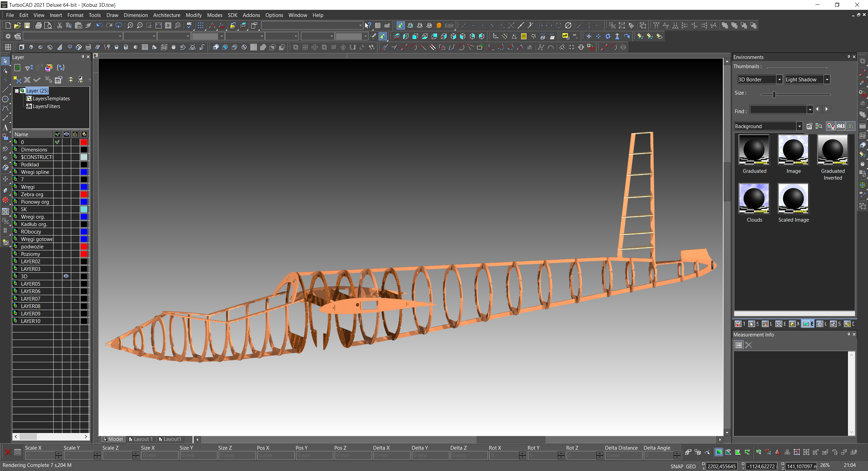868x471 pixels.
Task: Select the Text tool letter A
Action: (x=5, y=128)
